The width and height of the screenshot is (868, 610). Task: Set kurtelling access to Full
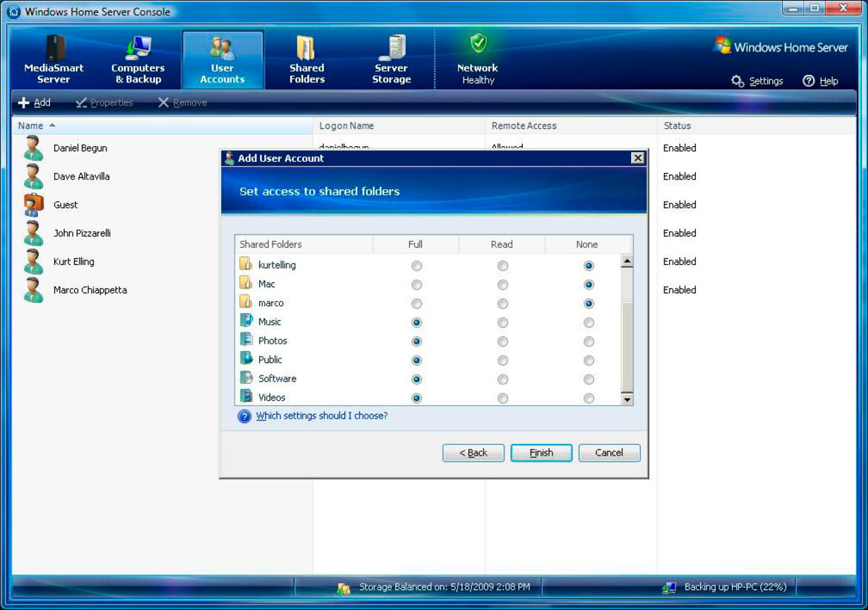417,266
